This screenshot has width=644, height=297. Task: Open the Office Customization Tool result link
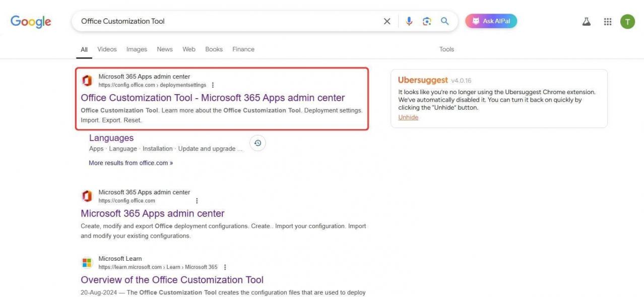point(212,97)
